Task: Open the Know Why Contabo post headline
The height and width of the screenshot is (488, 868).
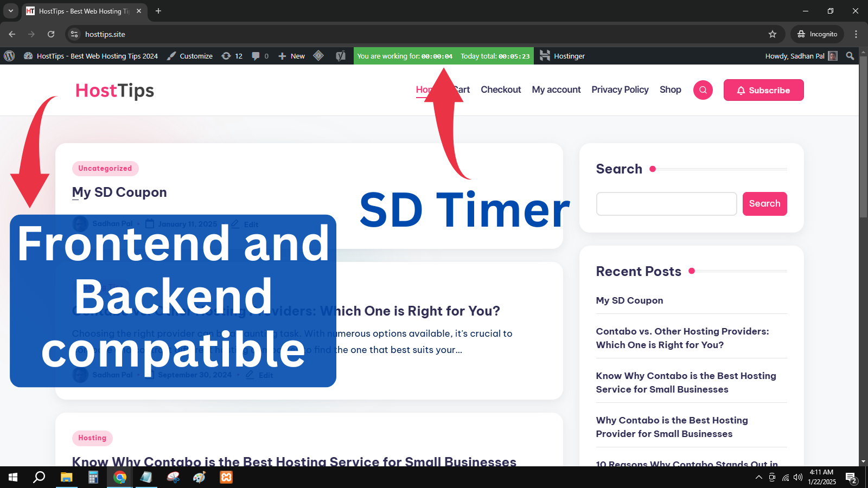Action: (x=294, y=461)
